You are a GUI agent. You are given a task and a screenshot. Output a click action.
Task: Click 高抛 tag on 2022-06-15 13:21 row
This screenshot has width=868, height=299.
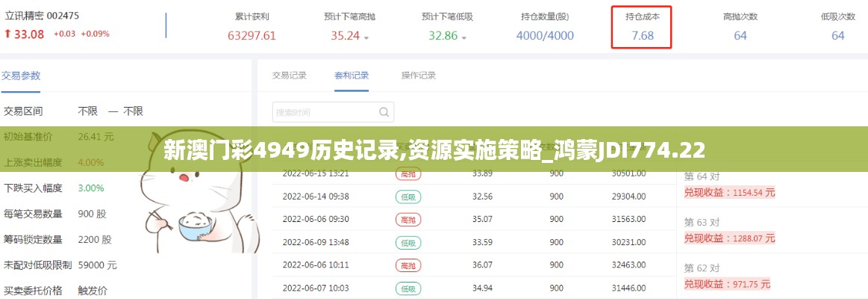408,173
